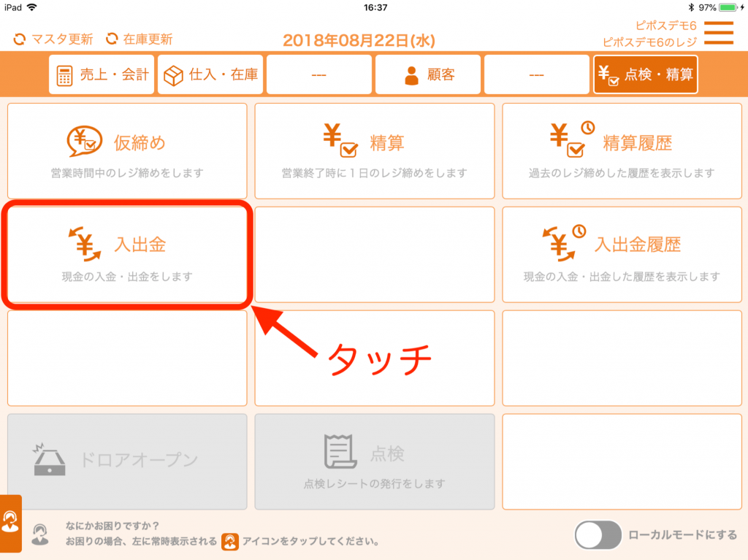Screen dimensions: 748x560
Task: Tap the 在庫更新 refresh icon
Action: (x=112, y=39)
